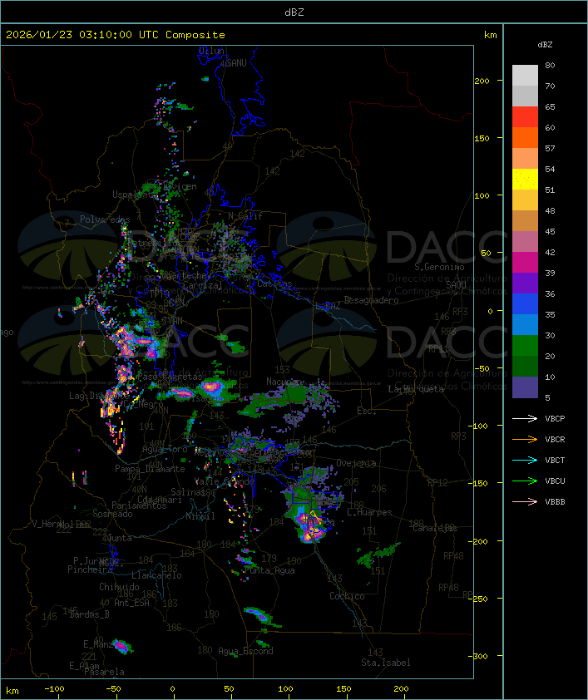
Task: Click the -150 tick on the vertical axis
Action: (x=480, y=484)
